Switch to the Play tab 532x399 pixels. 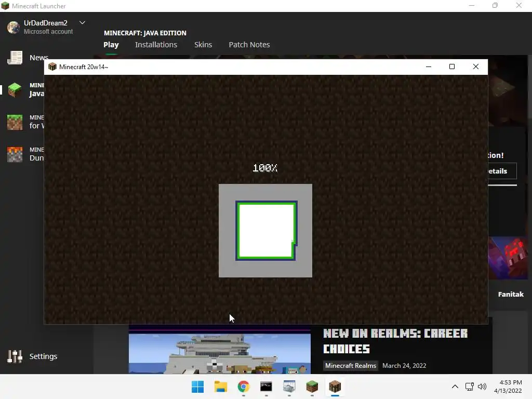coord(111,45)
